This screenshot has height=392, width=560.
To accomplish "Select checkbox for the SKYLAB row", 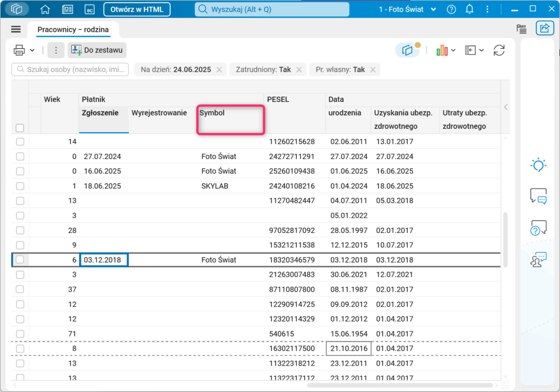I will tap(20, 186).
